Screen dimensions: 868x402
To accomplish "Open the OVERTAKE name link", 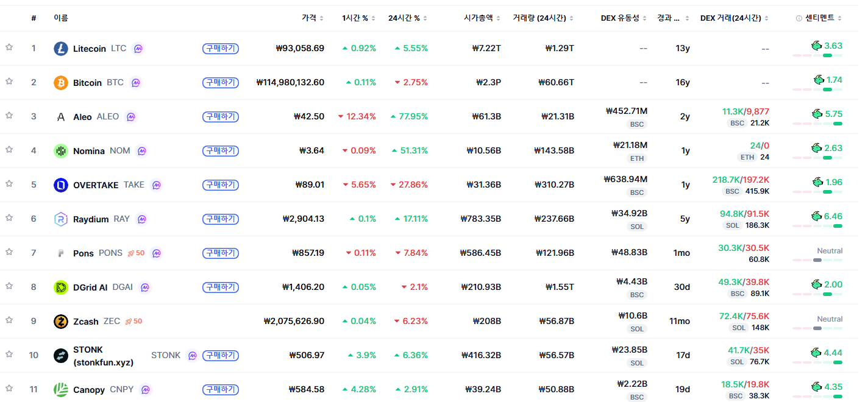I will tap(96, 185).
